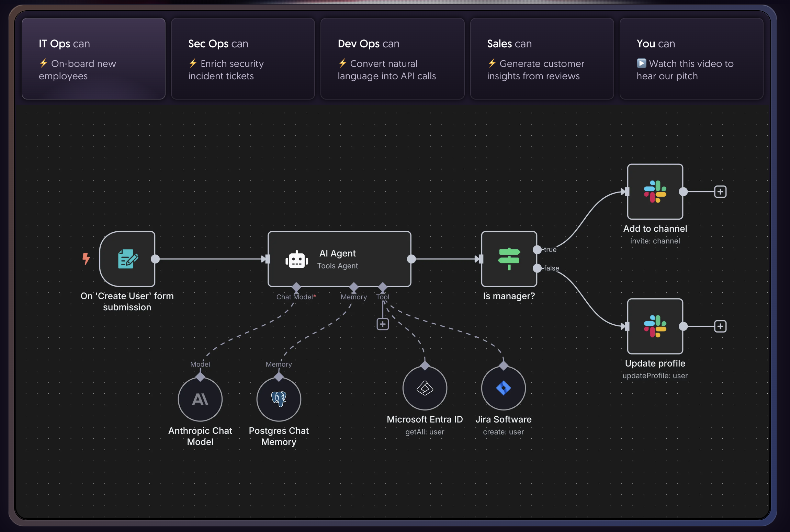Click plus connector after 'Add to channel'

(x=720, y=192)
